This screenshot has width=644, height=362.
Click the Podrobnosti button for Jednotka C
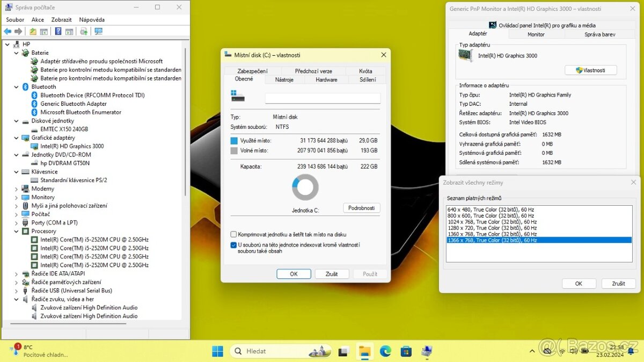[x=361, y=208]
